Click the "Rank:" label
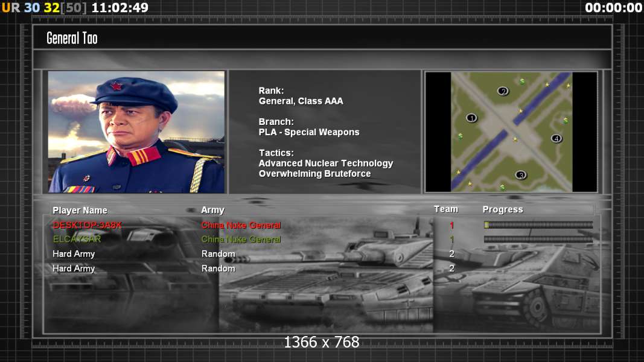The height and width of the screenshot is (362, 644). click(x=271, y=91)
